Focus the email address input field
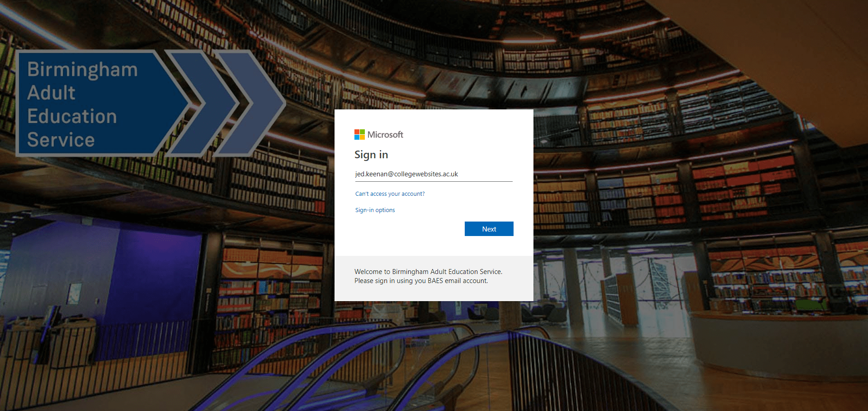Viewport: 868px width, 411px height. [434, 174]
